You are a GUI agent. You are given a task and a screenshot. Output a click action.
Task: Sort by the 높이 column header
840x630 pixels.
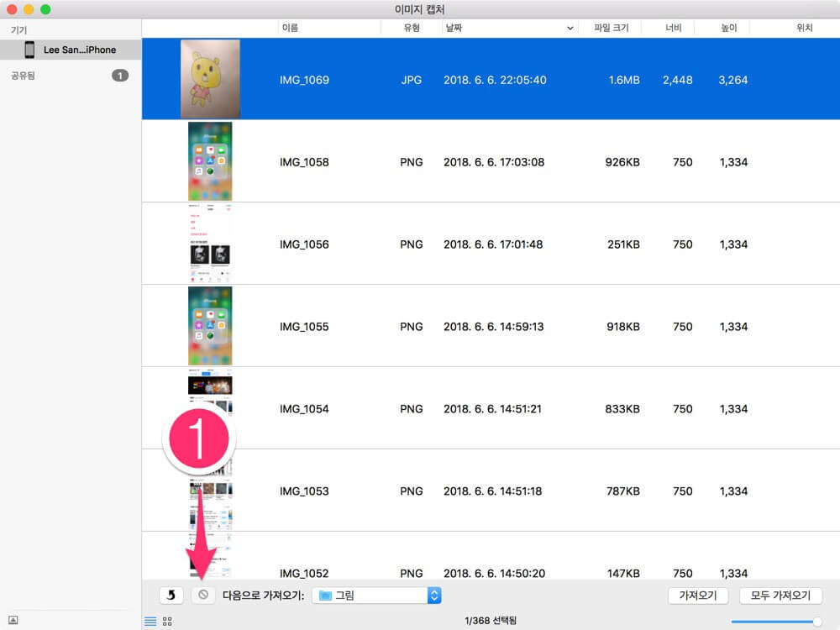pyautogui.click(x=729, y=28)
